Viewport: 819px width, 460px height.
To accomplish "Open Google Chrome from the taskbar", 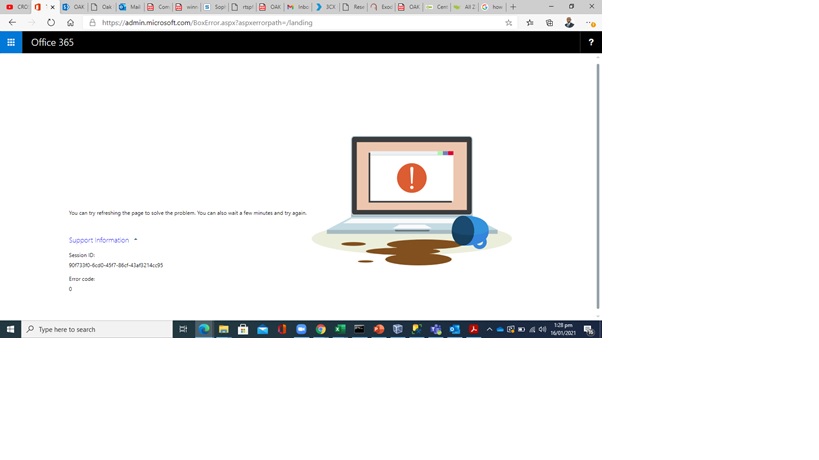I will point(321,329).
